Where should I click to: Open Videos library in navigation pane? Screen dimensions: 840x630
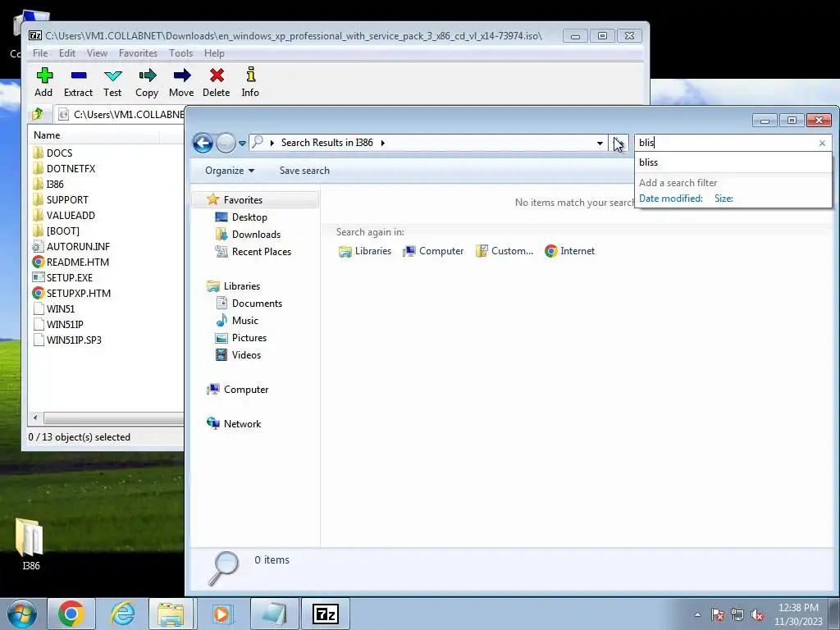click(x=238, y=354)
